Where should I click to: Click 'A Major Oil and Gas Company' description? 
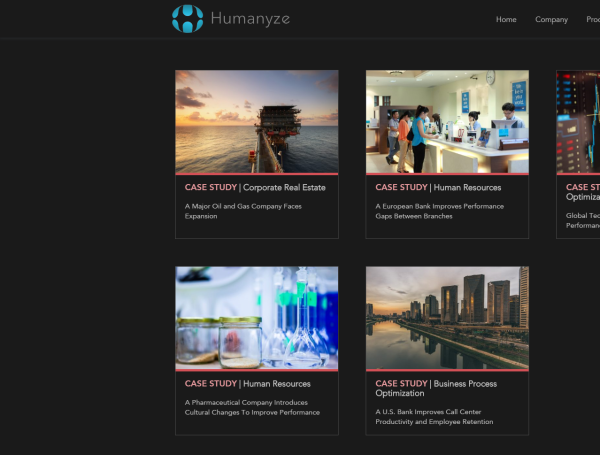243,211
